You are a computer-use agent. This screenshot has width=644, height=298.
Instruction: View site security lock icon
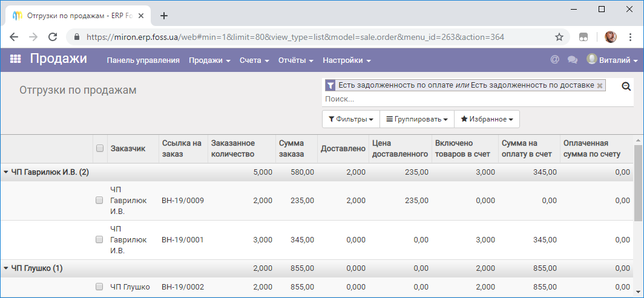(76, 37)
